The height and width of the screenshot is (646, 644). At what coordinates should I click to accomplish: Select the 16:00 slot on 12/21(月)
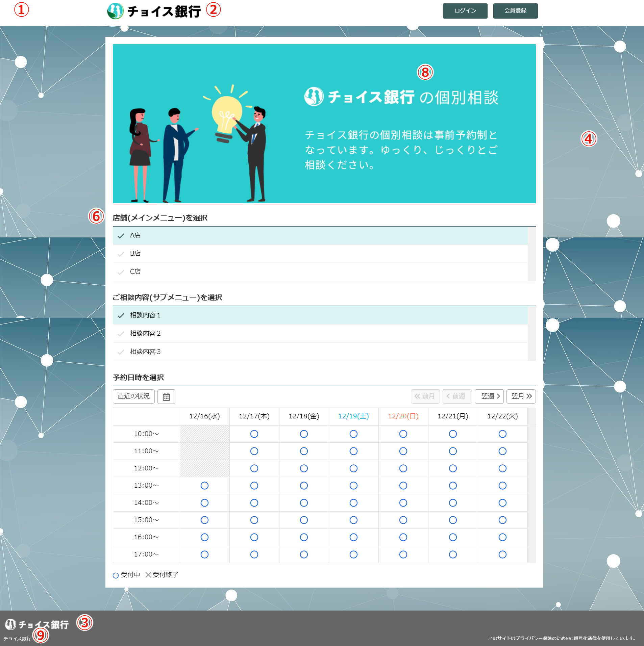[453, 537]
